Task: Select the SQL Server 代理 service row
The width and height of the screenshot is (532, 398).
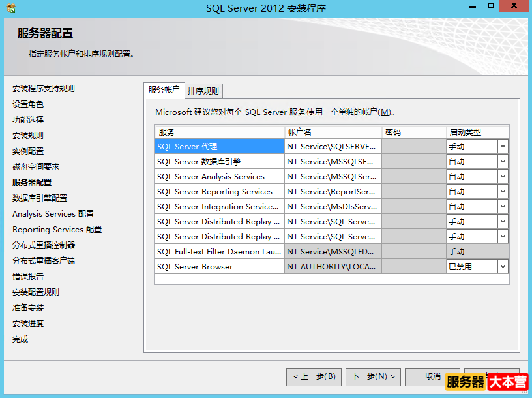Action: 220,146
